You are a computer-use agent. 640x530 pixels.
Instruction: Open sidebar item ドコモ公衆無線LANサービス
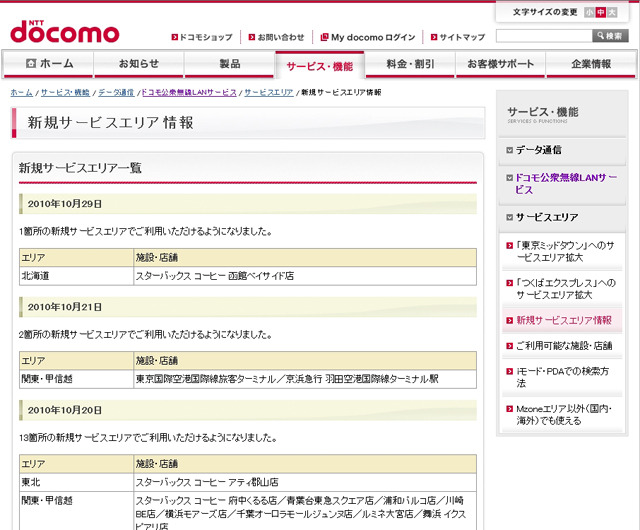[x=566, y=184]
